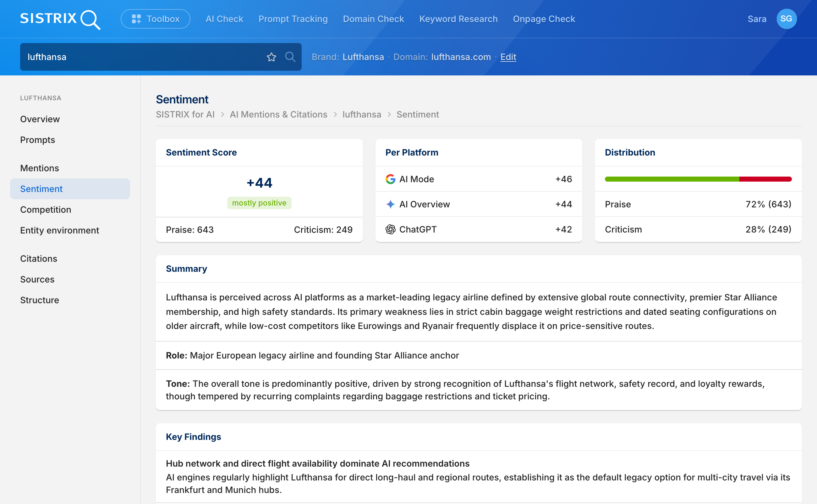
Task: Click the Summary section heading
Action: pos(186,269)
